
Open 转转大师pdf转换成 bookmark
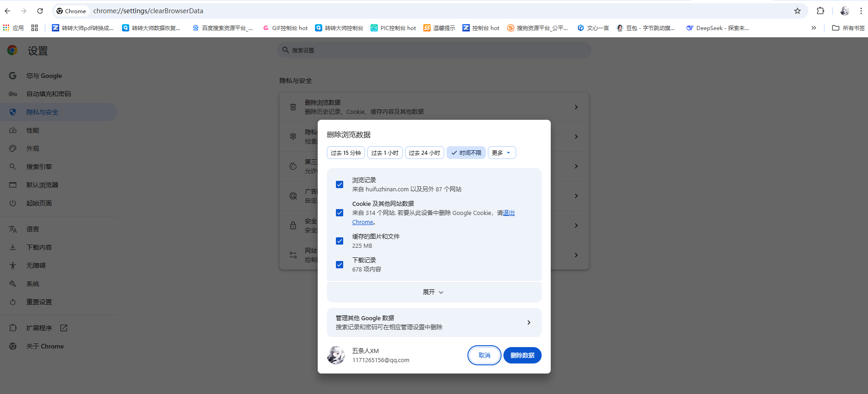click(x=83, y=28)
